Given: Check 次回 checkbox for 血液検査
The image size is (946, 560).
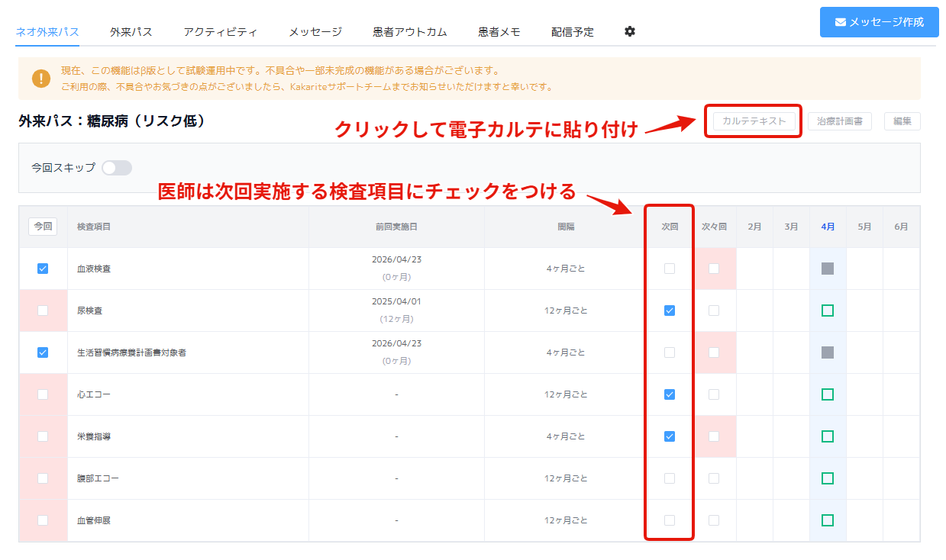Looking at the screenshot, I should (670, 269).
